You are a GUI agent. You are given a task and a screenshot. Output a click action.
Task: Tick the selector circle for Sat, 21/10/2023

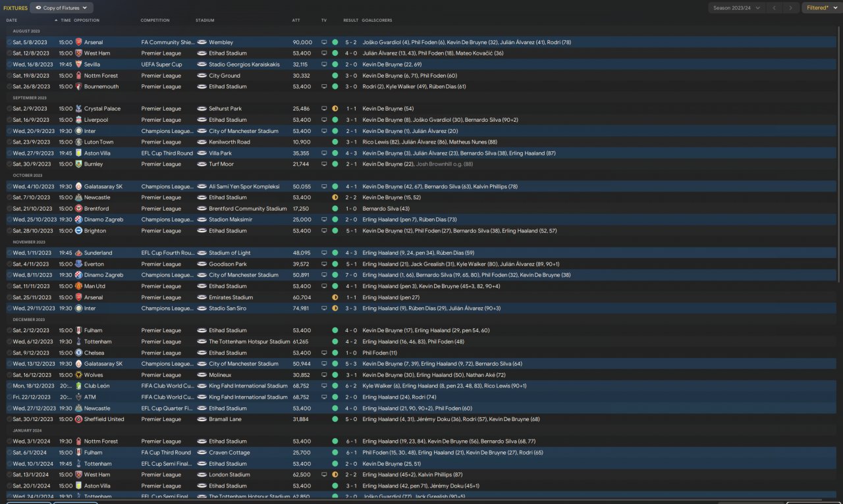click(x=9, y=209)
